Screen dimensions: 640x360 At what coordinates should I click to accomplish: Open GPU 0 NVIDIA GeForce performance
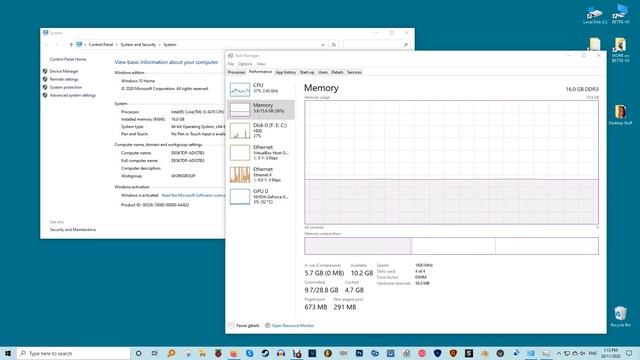click(x=260, y=196)
